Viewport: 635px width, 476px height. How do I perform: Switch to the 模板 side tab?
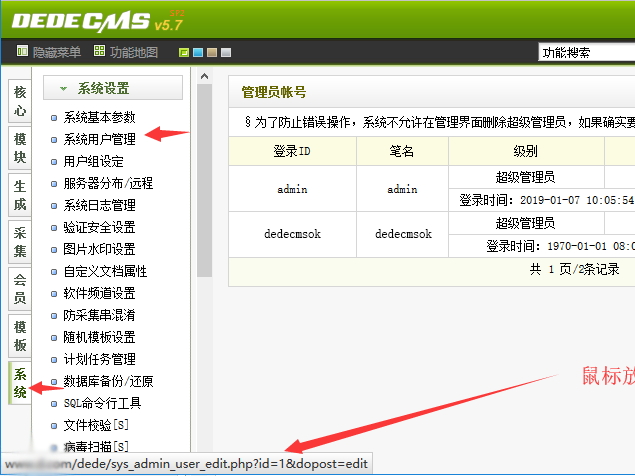(x=20, y=336)
